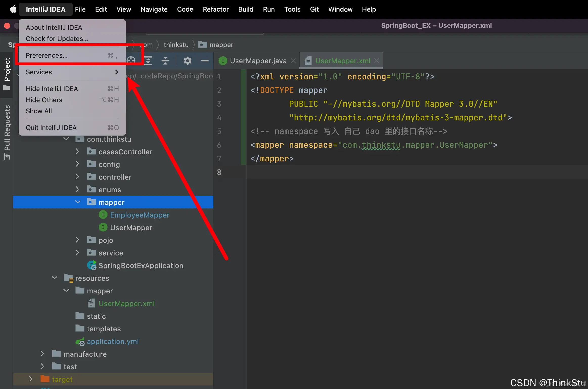Close the UserMapper.xml editor tab
Screen dimensions: 588x389
[x=377, y=61]
